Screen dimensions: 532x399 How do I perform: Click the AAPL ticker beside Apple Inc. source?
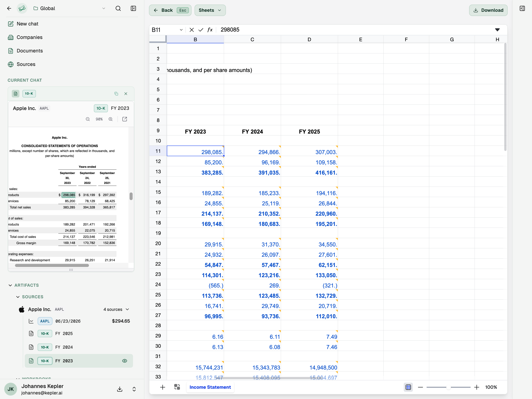(x=59, y=310)
